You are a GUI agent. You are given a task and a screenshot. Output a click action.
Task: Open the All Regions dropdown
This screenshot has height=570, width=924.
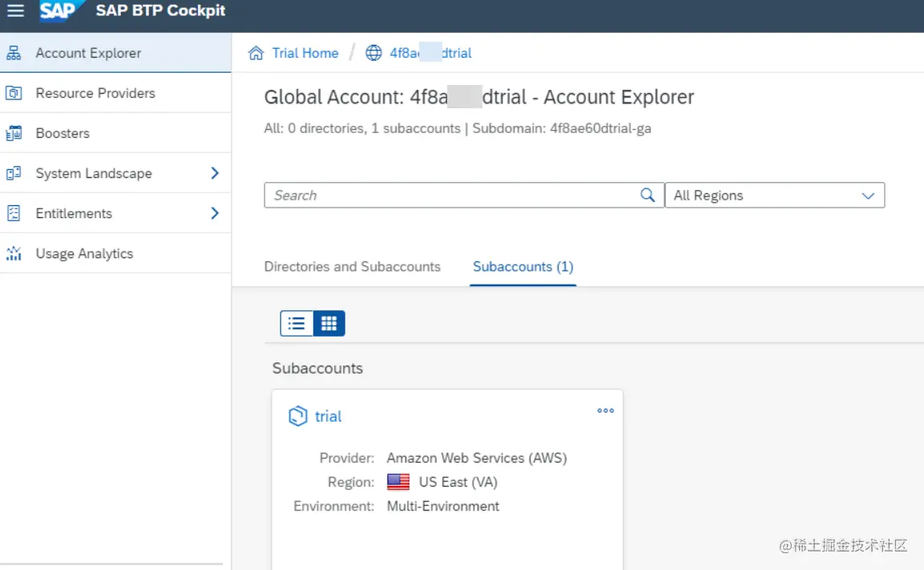[774, 196]
